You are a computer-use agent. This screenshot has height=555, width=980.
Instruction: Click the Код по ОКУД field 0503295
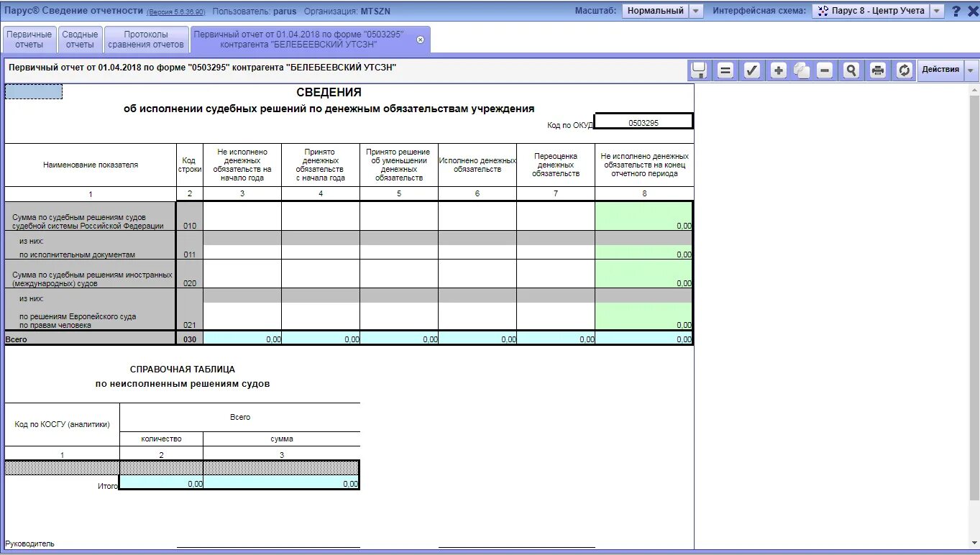coord(644,122)
